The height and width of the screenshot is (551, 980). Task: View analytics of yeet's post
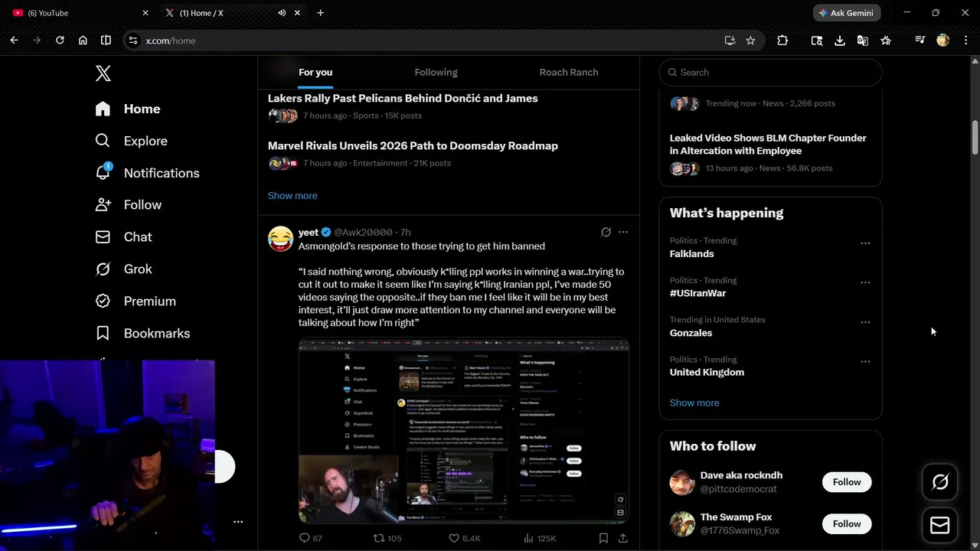point(540,538)
